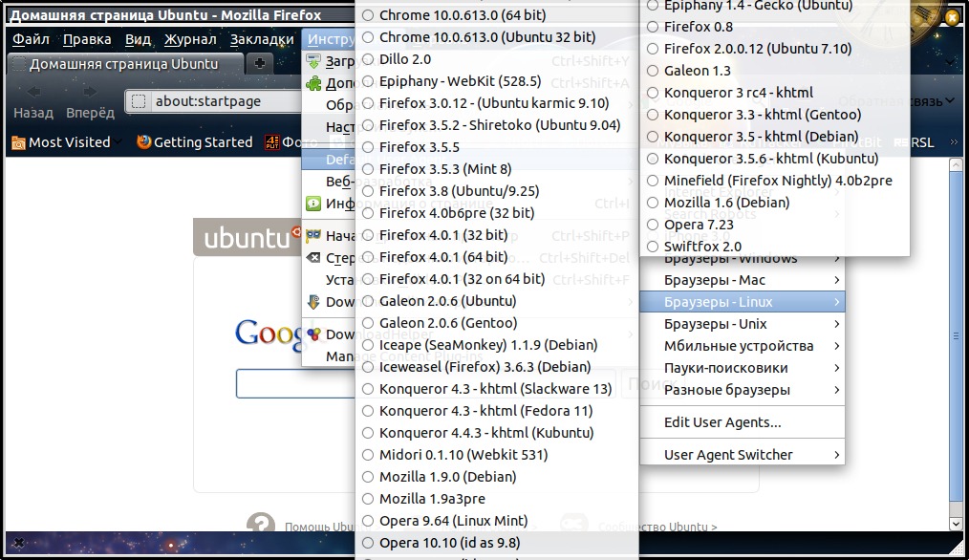Go back using the Назад arrow
969x560 pixels.
coord(33,92)
